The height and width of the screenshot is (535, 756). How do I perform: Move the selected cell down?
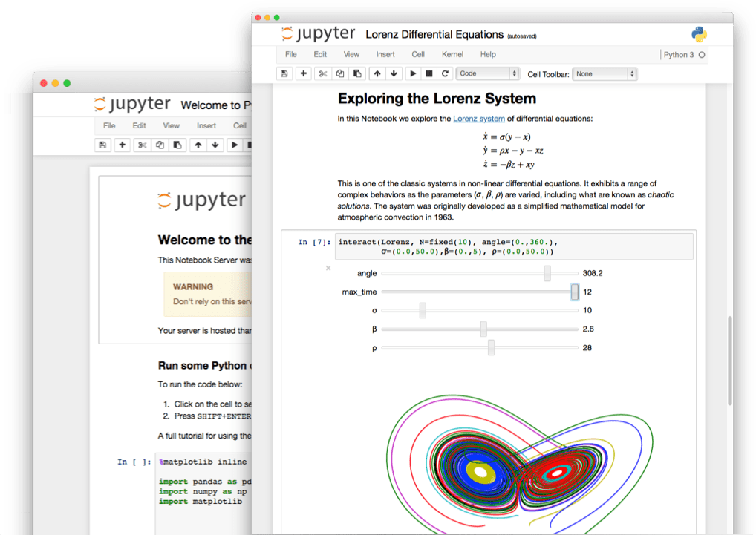tap(394, 73)
